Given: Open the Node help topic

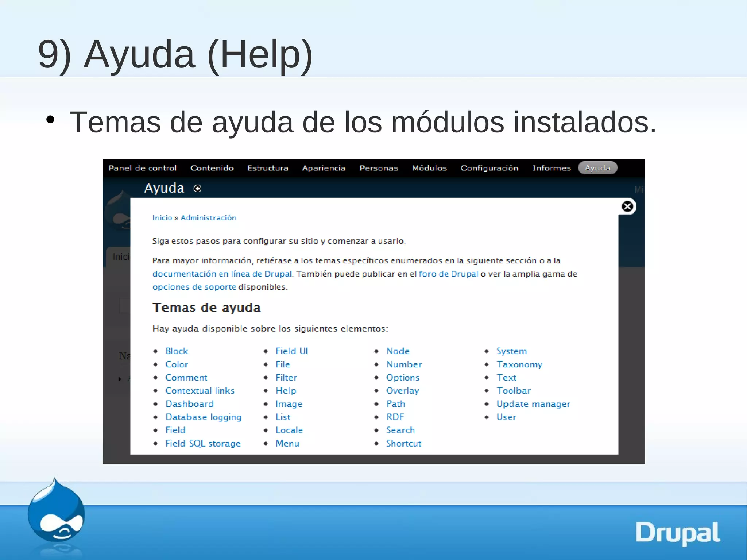Looking at the screenshot, I should click(398, 351).
